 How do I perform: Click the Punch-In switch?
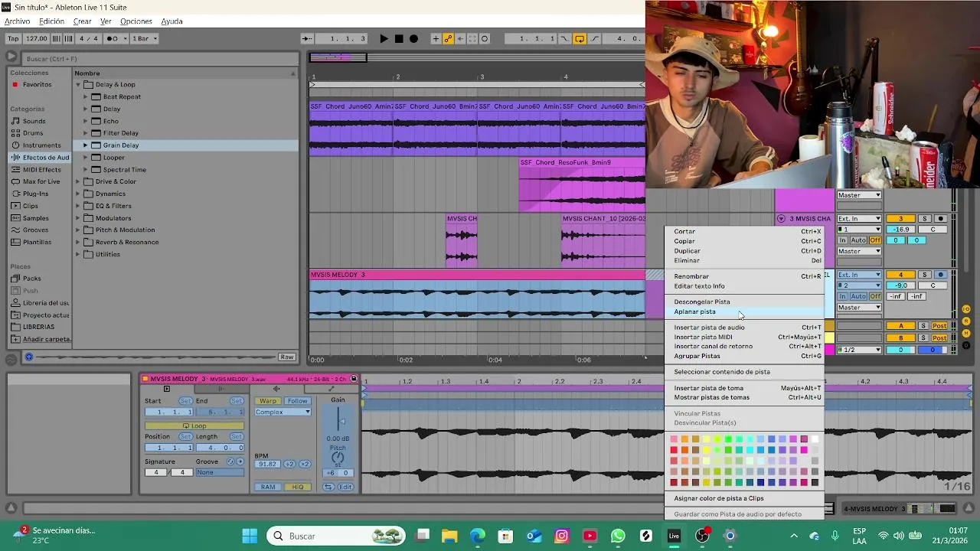point(565,38)
